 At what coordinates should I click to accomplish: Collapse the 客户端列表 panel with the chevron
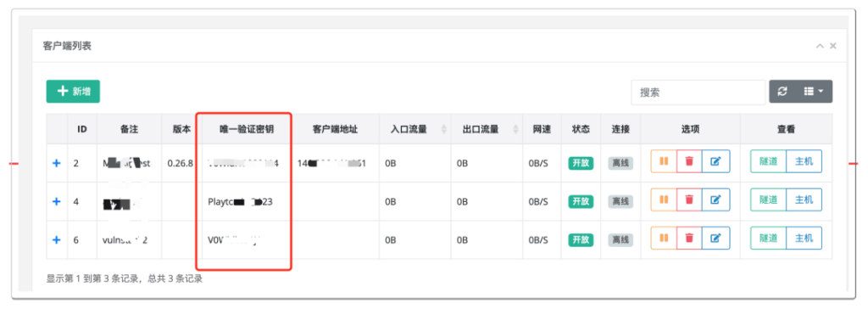(821, 47)
